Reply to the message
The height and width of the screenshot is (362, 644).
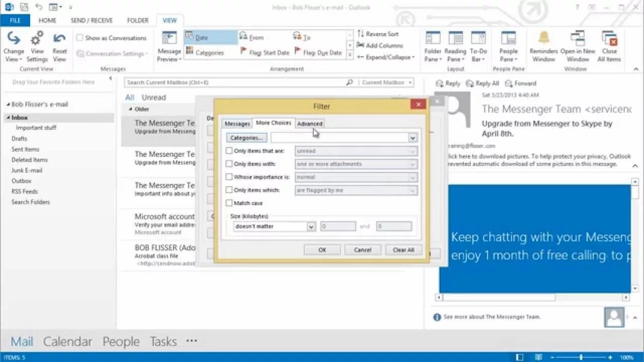point(448,83)
